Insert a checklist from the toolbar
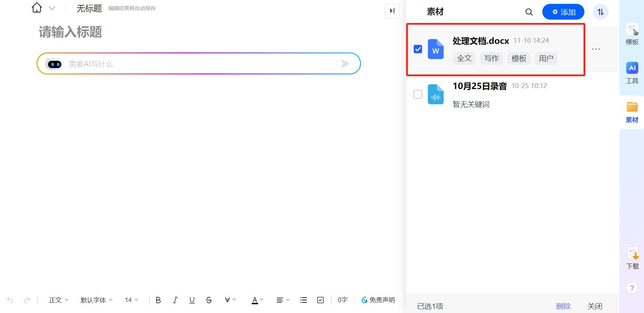The width and height of the screenshot is (644, 313). 320,300
